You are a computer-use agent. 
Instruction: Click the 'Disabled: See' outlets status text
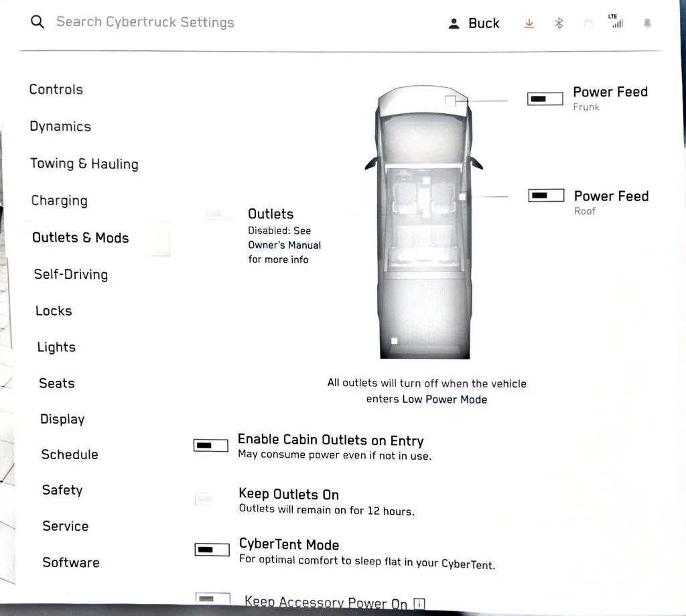click(279, 231)
